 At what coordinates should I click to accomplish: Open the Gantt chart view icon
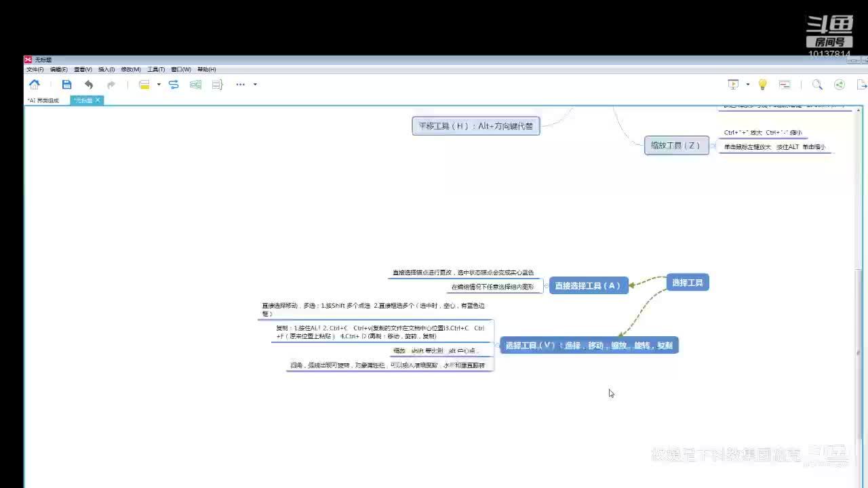785,85
